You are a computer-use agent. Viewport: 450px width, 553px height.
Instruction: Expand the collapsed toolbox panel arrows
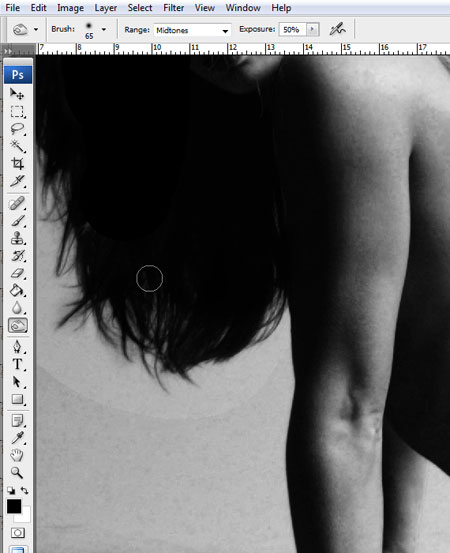(8, 51)
